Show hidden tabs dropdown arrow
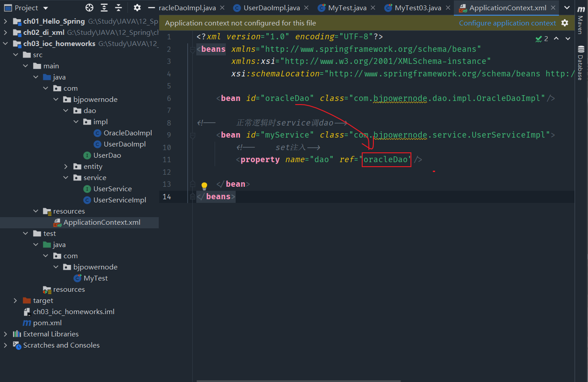588x382 pixels. pyautogui.click(x=567, y=8)
